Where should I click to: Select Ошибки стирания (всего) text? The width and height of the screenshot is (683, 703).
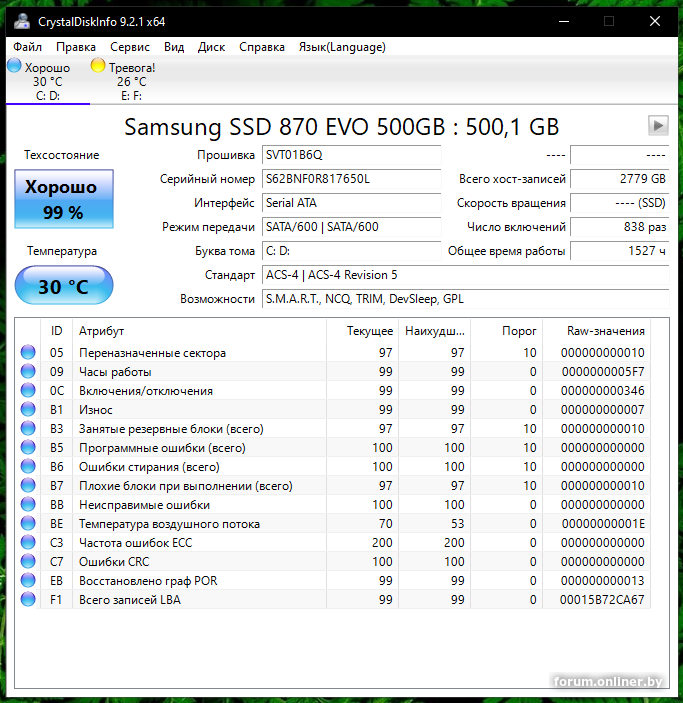pyautogui.click(x=149, y=467)
